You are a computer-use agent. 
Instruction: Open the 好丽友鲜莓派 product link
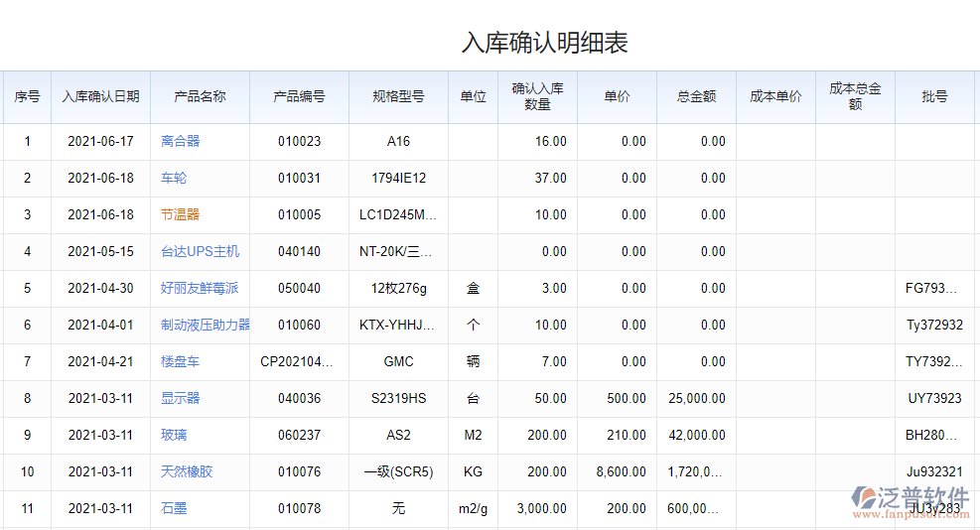click(x=200, y=288)
